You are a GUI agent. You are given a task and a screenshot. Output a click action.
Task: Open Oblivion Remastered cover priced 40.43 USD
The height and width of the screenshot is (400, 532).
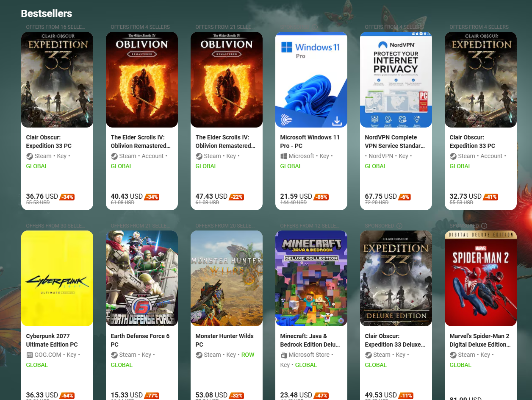pyautogui.click(x=142, y=80)
